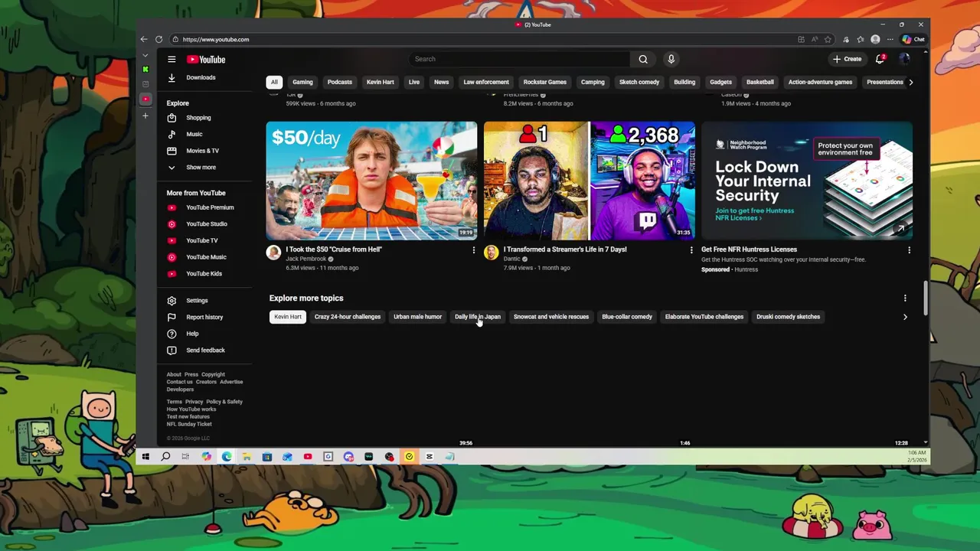Select Kevin Hart topic under Explore more

point(288,317)
